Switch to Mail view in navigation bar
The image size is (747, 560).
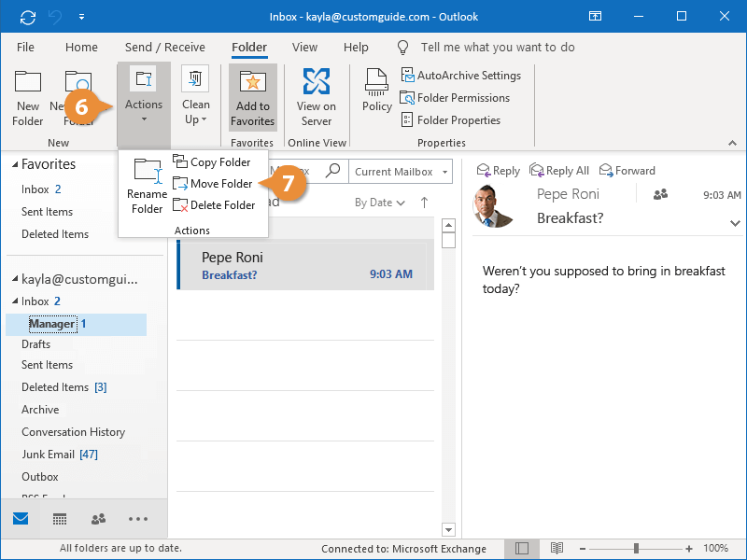click(21, 519)
